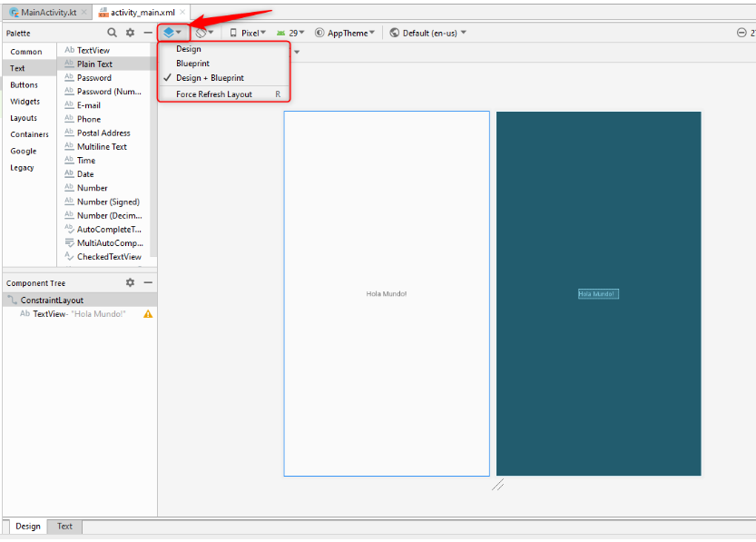Select Buttons category in Palette
The image size is (756, 542).
(x=24, y=84)
